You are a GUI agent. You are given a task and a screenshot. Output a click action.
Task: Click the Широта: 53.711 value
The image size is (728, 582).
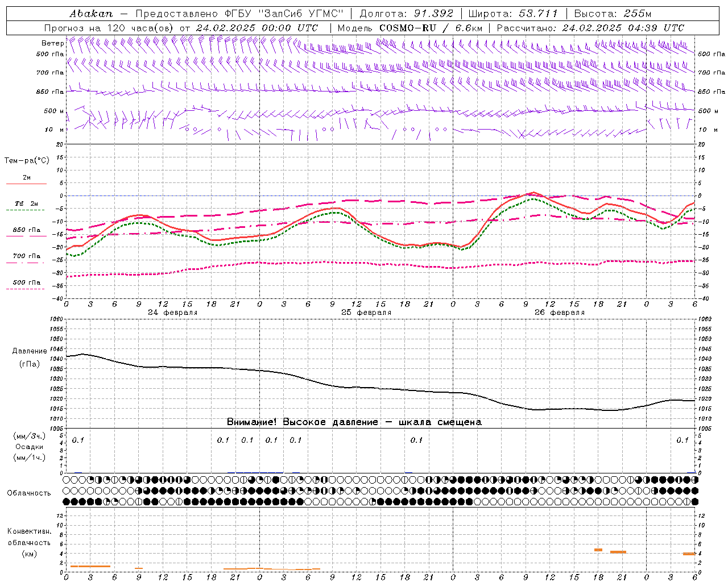513,13
